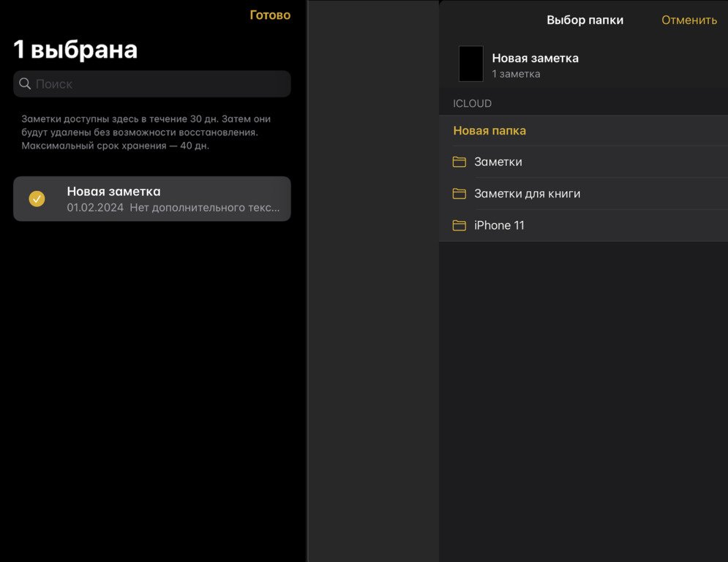Viewport: 728px width, 562px height.
Task: Select the Новая заметка note row
Action: [152, 199]
